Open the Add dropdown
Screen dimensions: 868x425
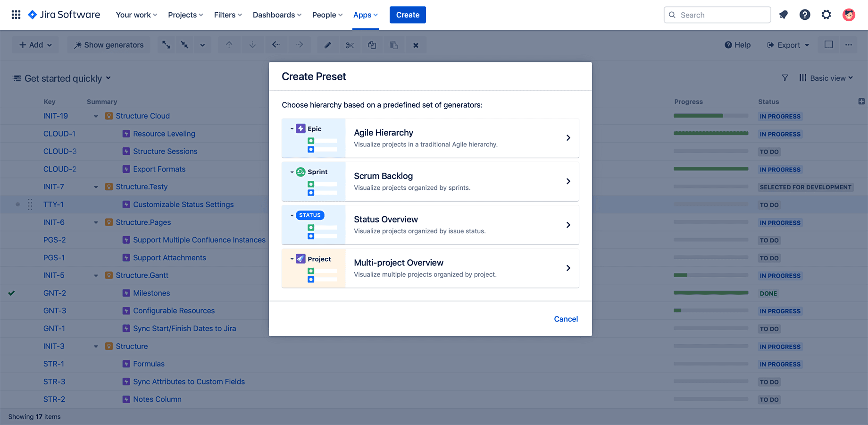coord(35,45)
